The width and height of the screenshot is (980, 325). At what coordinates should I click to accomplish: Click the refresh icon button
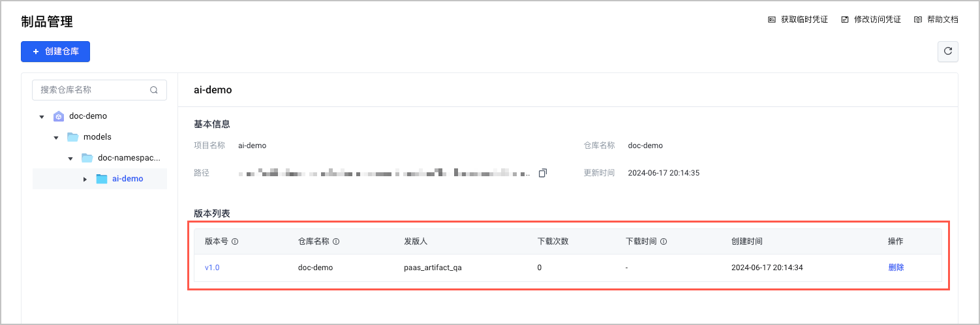click(x=947, y=52)
